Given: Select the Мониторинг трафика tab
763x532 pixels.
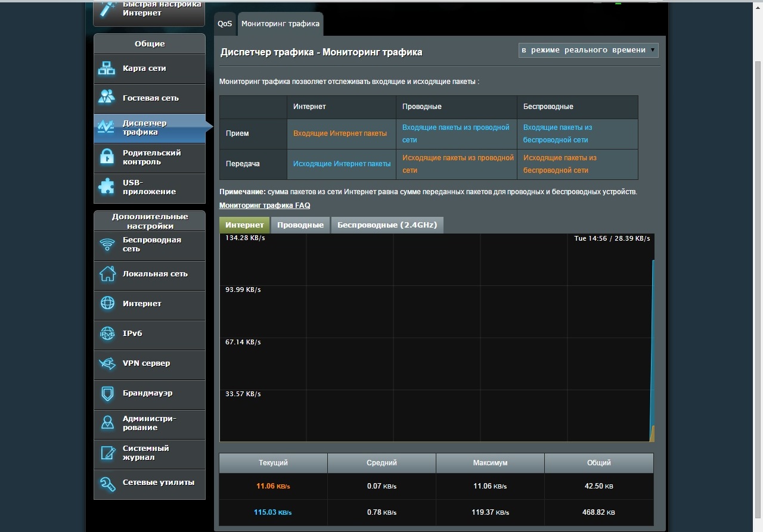Looking at the screenshot, I should click(x=280, y=24).
